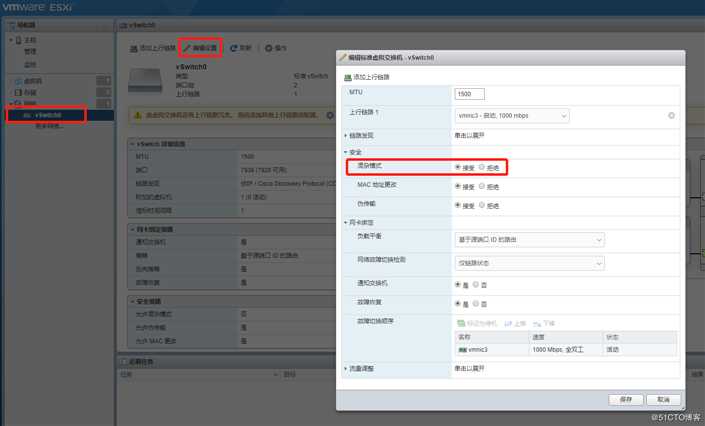Select No for Failback
705x426 pixels.
[476, 304]
